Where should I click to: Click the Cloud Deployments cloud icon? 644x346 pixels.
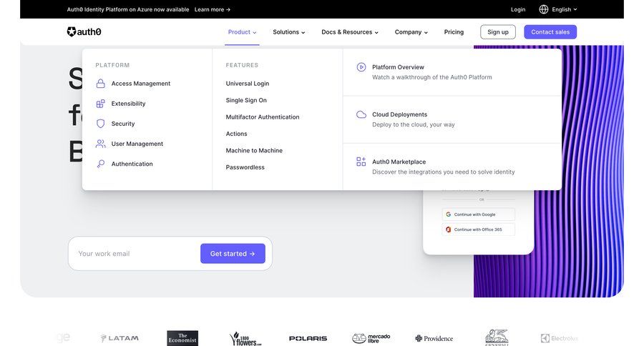coord(361,114)
